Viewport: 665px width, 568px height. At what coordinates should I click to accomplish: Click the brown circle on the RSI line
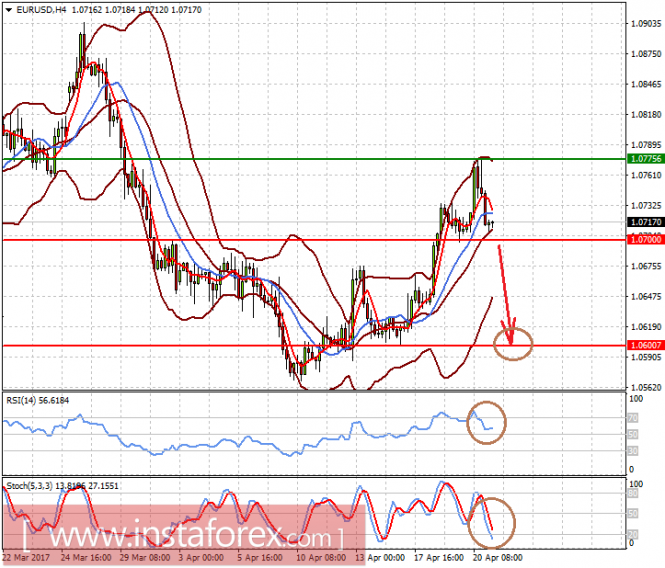(486, 423)
